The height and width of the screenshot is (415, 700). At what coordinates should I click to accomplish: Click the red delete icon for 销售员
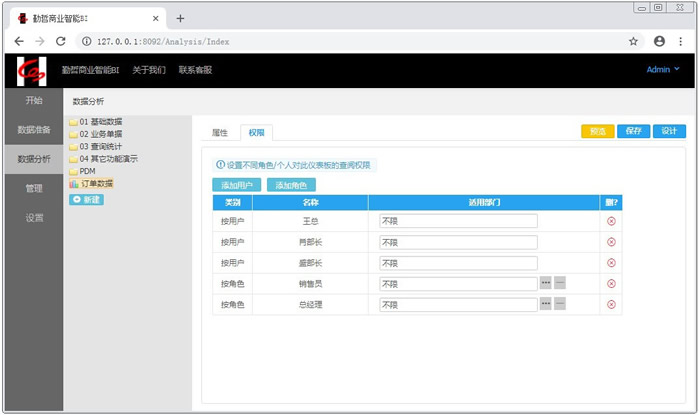(x=611, y=283)
